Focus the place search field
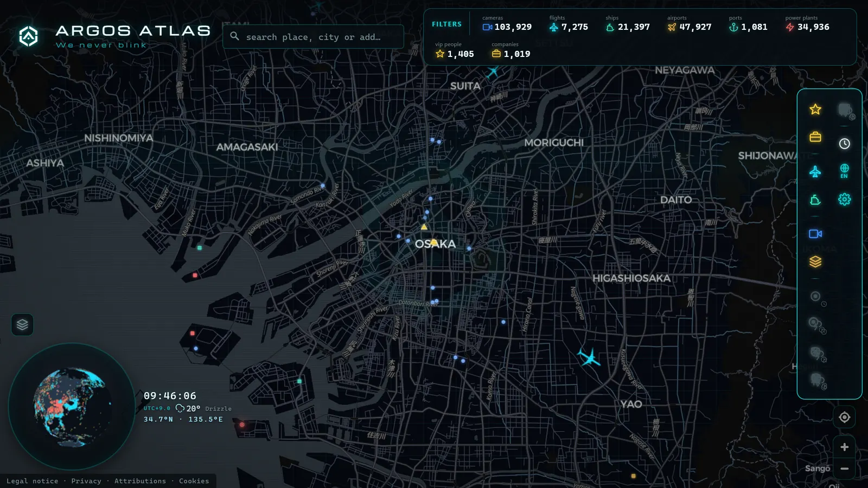 tap(313, 37)
